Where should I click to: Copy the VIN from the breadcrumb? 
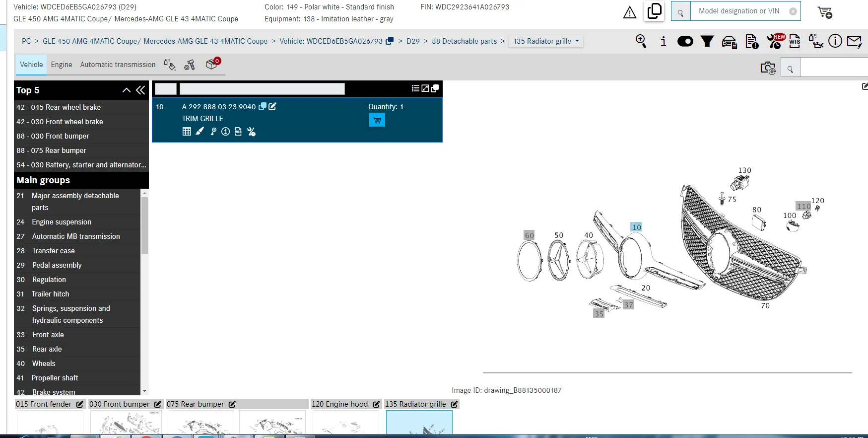coord(390,41)
